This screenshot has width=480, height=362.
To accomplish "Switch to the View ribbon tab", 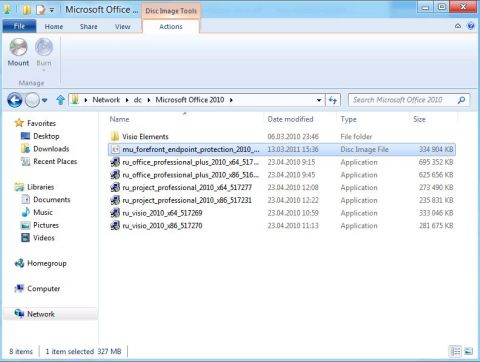I will point(123,27).
